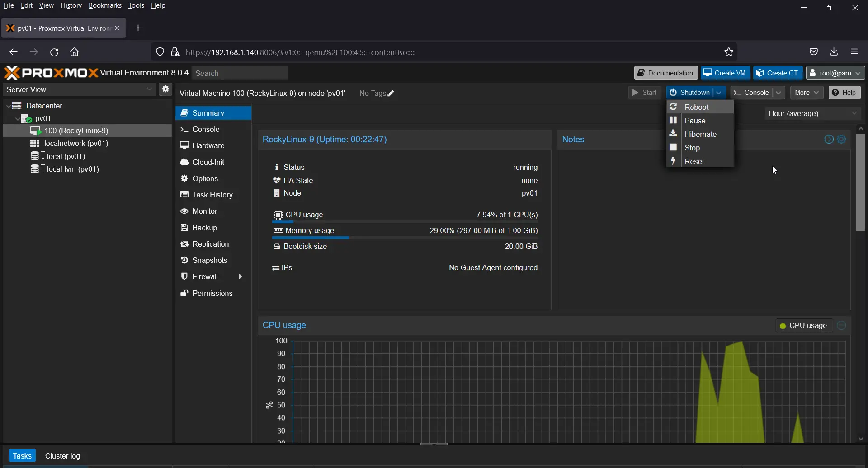Go to browser home page icon
This screenshot has height=468, width=868.
[75, 52]
